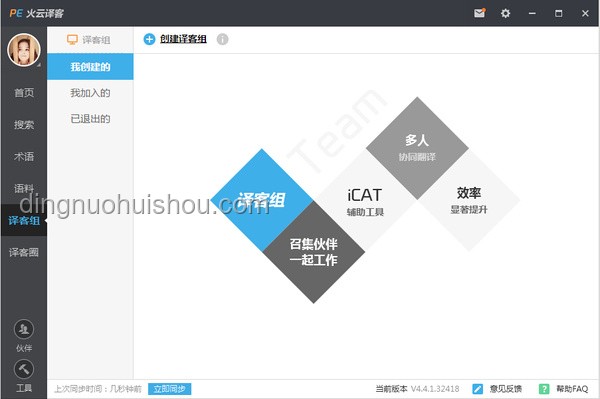Select the 我加入的 tab
Viewport: 600px width, 399px height.
(90, 93)
